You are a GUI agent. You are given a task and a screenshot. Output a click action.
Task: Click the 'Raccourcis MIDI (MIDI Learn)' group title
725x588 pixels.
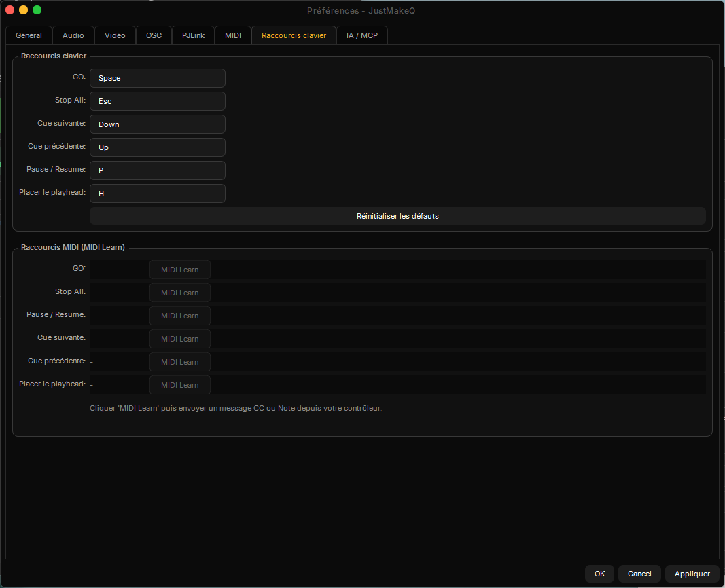coord(73,248)
